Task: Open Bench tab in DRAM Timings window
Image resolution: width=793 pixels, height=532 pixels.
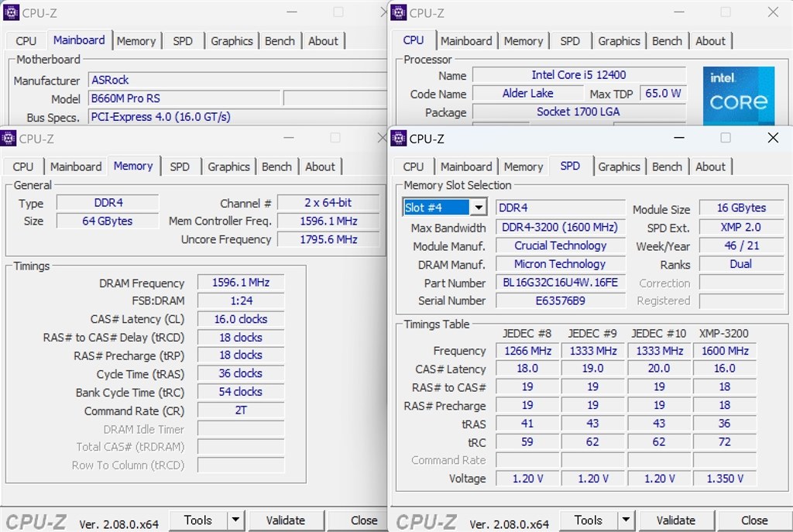Action: point(276,166)
